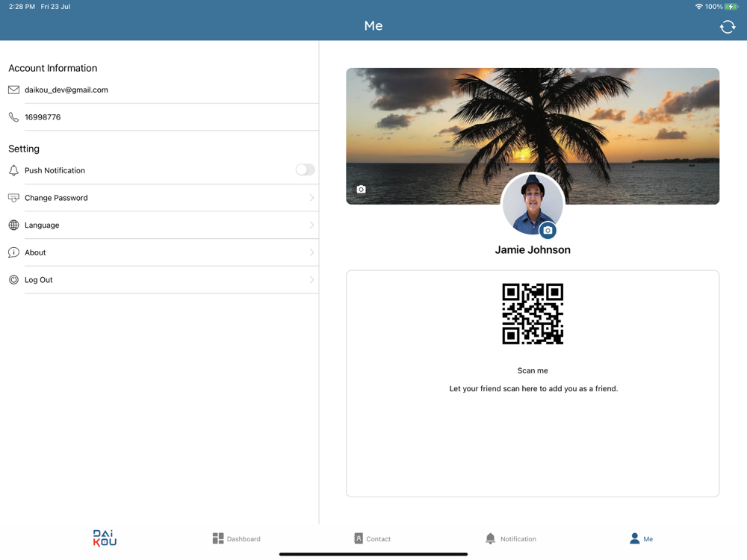Click the Change Password keypad icon
Image resolution: width=747 pixels, height=560 pixels.
coord(13,198)
